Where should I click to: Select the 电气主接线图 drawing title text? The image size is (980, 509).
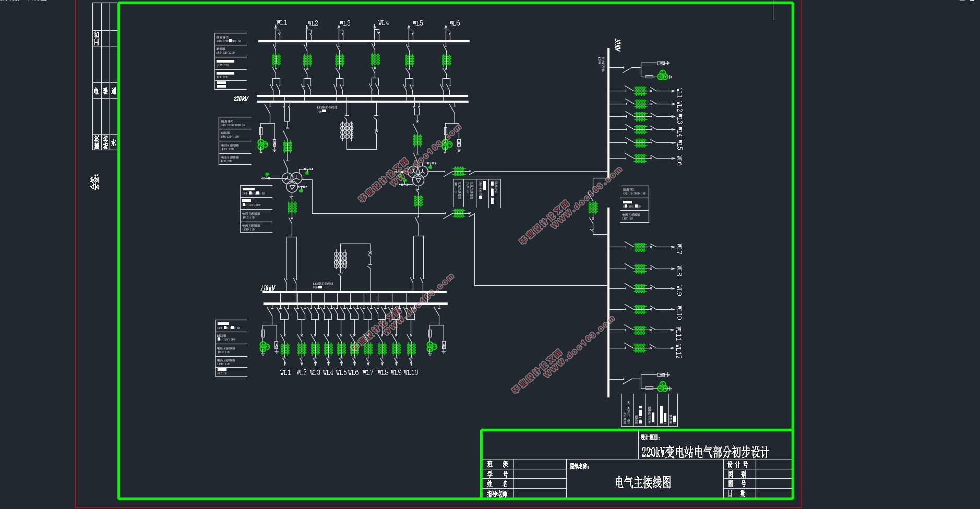click(x=643, y=482)
